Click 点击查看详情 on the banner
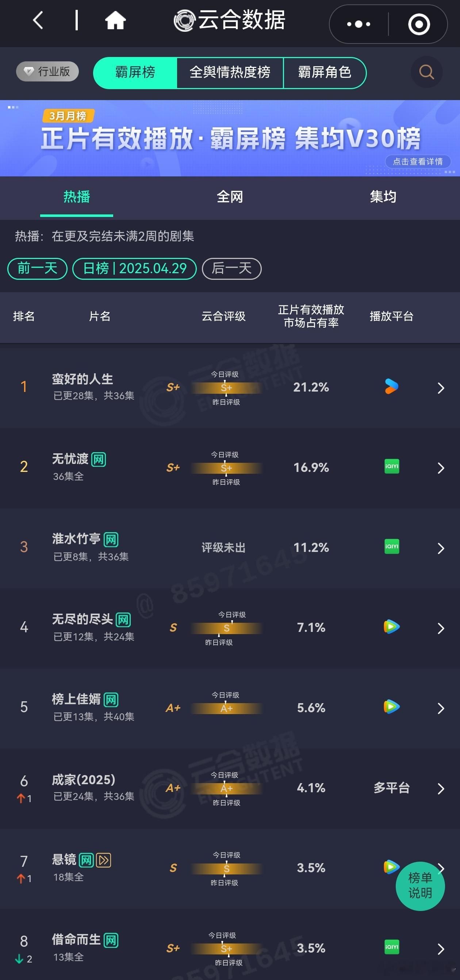 click(418, 162)
